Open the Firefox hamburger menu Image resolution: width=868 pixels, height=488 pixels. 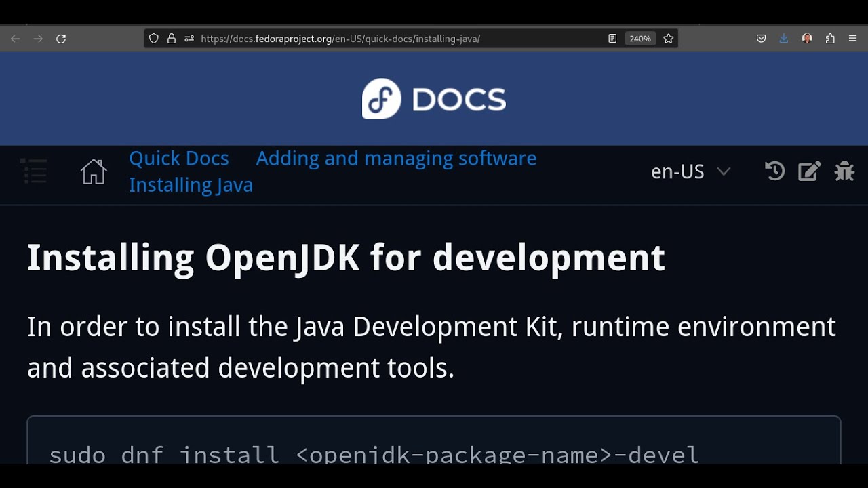(853, 39)
